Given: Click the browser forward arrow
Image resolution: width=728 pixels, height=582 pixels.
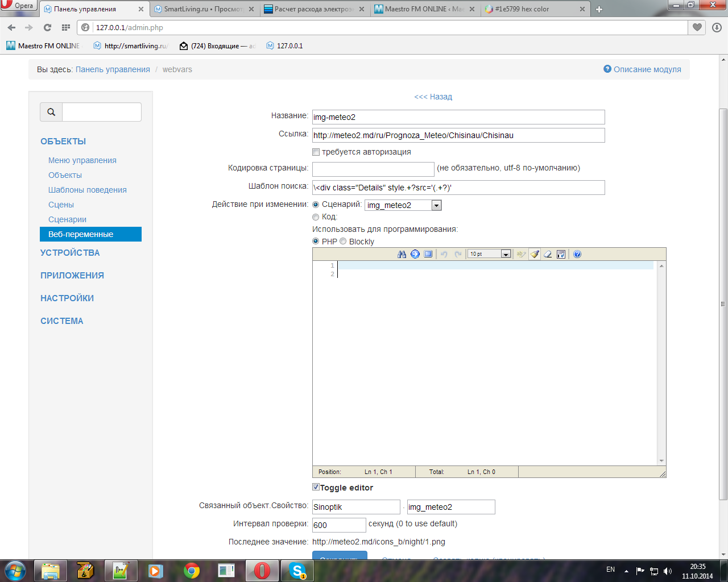Looking at the screenshot, I should pyautogui.click(x=29, y=27).
